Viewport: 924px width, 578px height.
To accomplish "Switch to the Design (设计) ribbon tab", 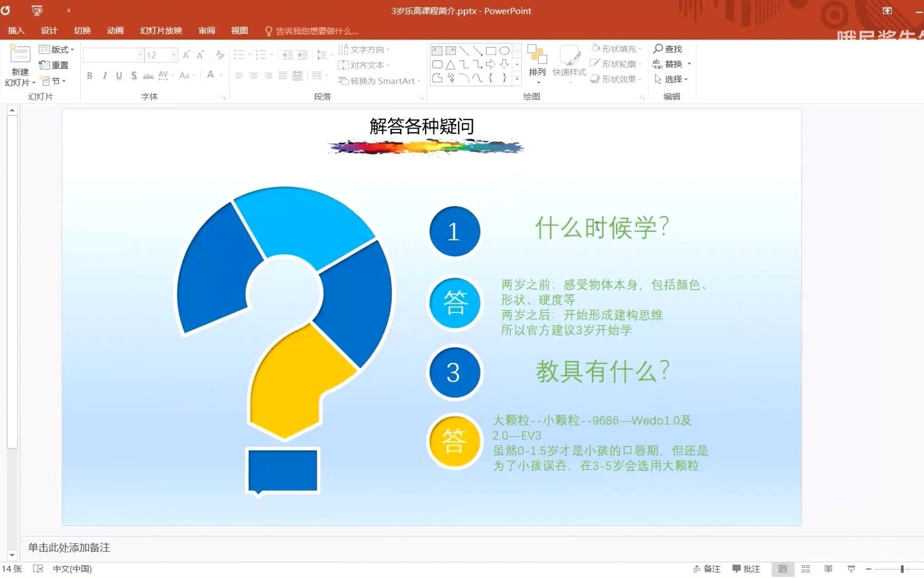I will [49, 31].
